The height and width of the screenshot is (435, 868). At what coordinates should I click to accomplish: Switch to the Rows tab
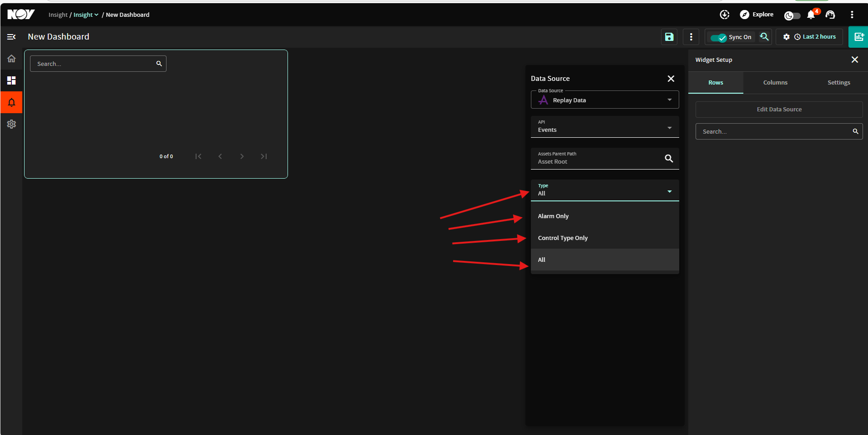click(716, 82)
